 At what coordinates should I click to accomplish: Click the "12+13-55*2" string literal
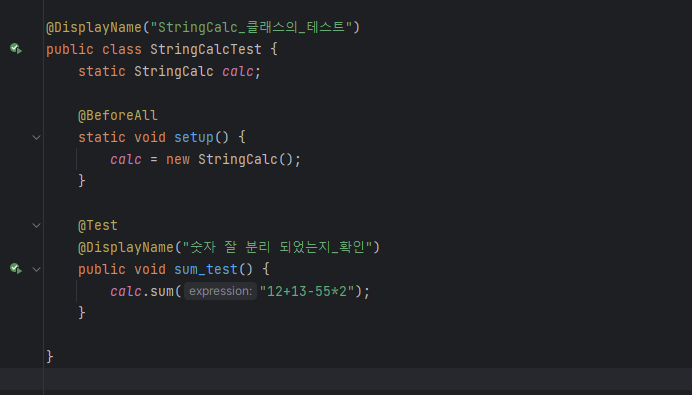point(307,291)
